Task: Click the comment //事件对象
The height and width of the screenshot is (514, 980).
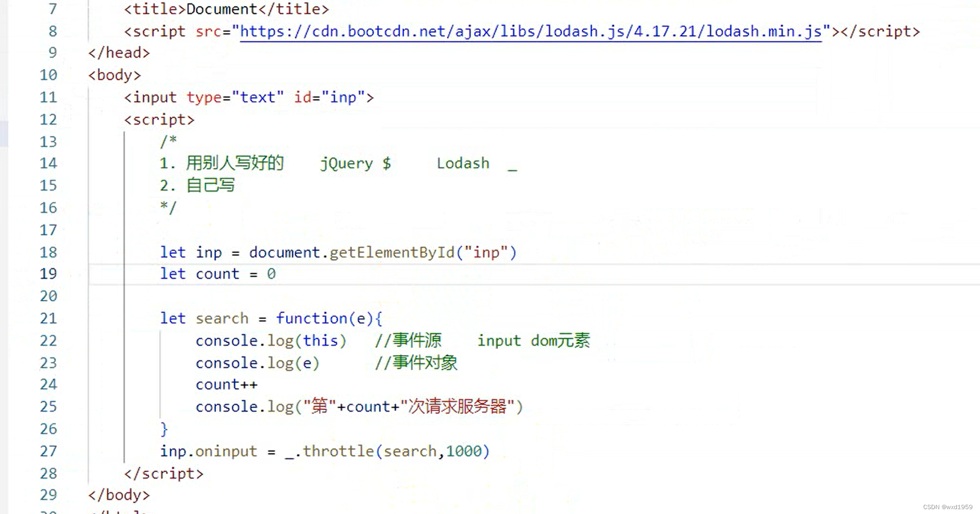Action: pos(416,363)
